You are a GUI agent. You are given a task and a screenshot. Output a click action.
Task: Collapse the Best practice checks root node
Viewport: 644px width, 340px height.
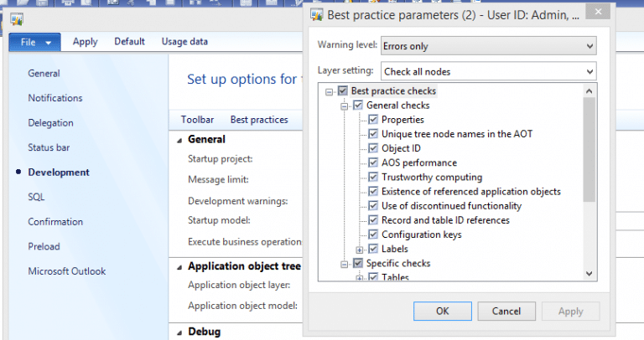pyautogui.click(x=329, y=91)
